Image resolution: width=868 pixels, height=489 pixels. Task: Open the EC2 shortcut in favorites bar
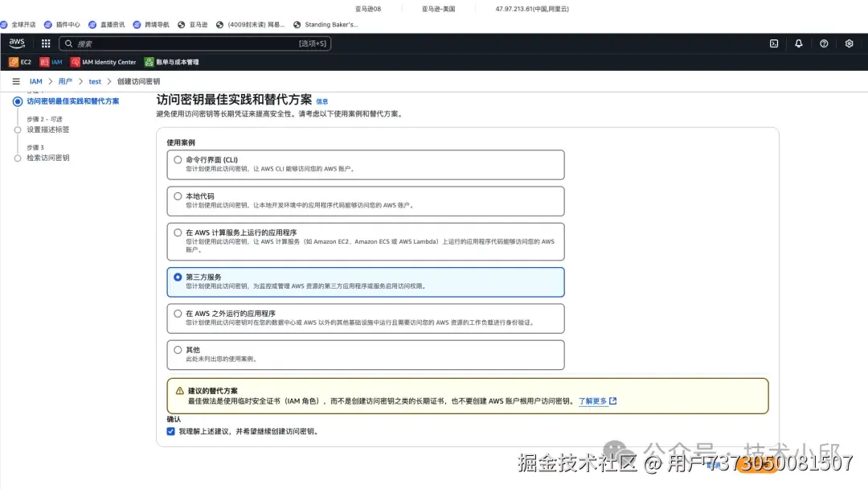[x=20, y=62]
